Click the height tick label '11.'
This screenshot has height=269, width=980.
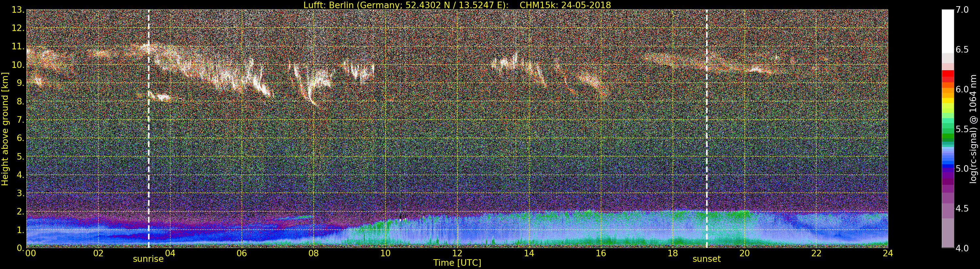pos(18,46)
